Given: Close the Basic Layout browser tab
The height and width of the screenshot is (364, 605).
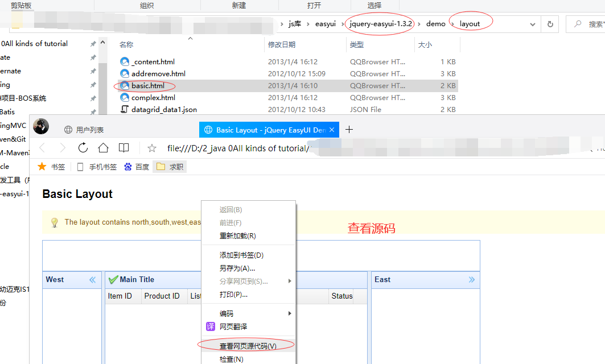Looking at the screenshot, I should pos(332,130).
